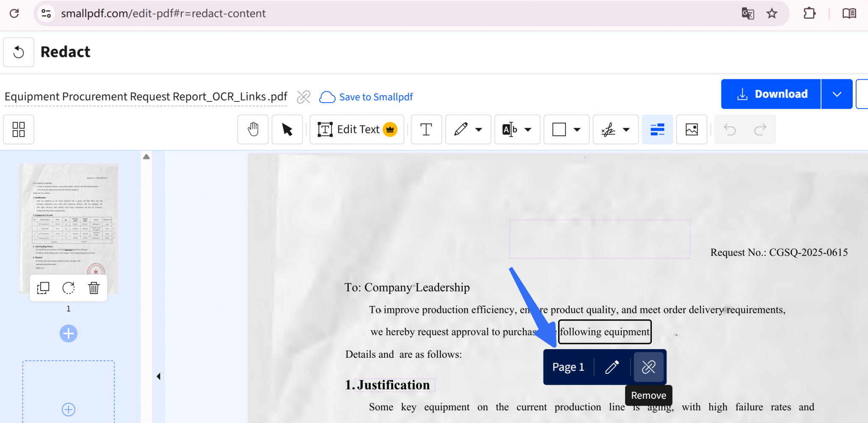Collapse the thumbnail sidebar arrow
The width and height of the screenshot is (868, 423).
[158, 376]
